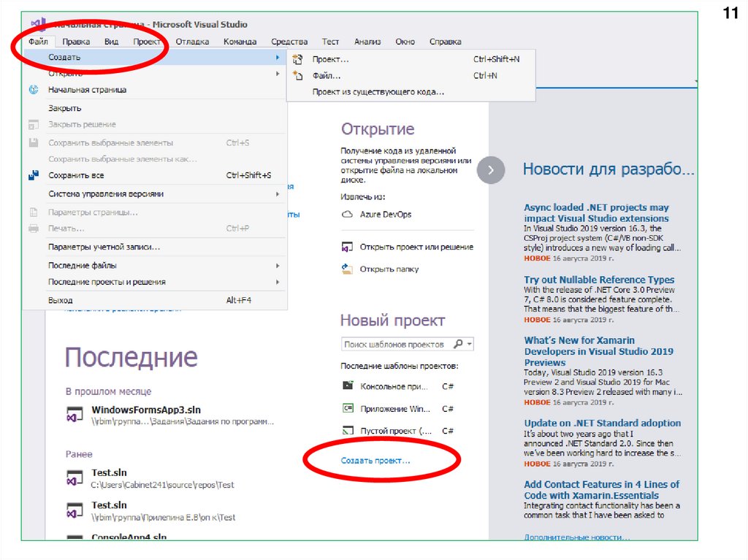
Task: Select Приложение Win… recent template
Action: click(x=395, y=409)
